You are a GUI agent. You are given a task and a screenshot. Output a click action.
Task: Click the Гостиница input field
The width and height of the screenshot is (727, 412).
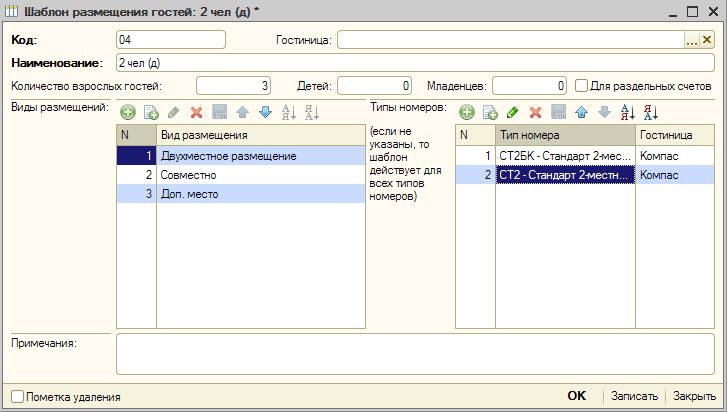tap(511, 40)
